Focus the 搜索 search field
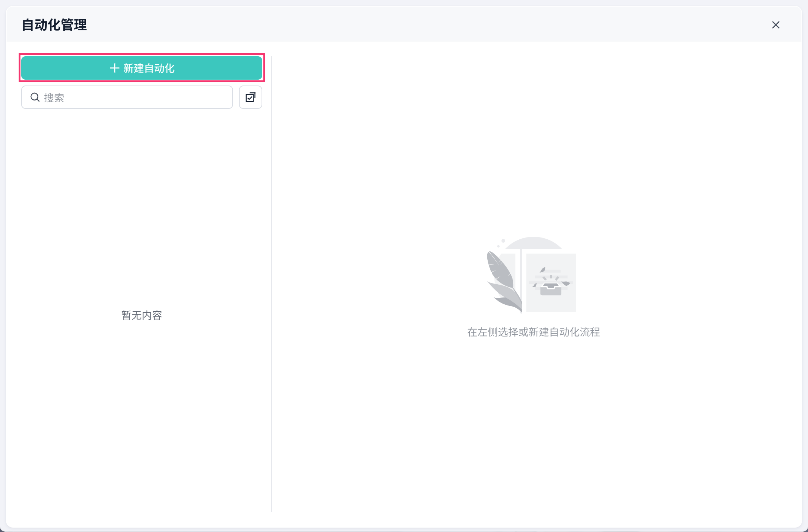 click(x=127, y=97)
